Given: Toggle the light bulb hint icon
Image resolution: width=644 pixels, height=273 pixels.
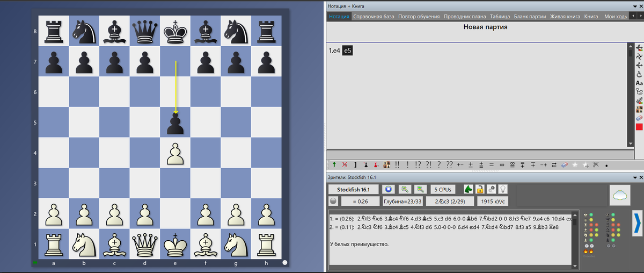Looking at the screenshot, I should (x=503, y=189).
